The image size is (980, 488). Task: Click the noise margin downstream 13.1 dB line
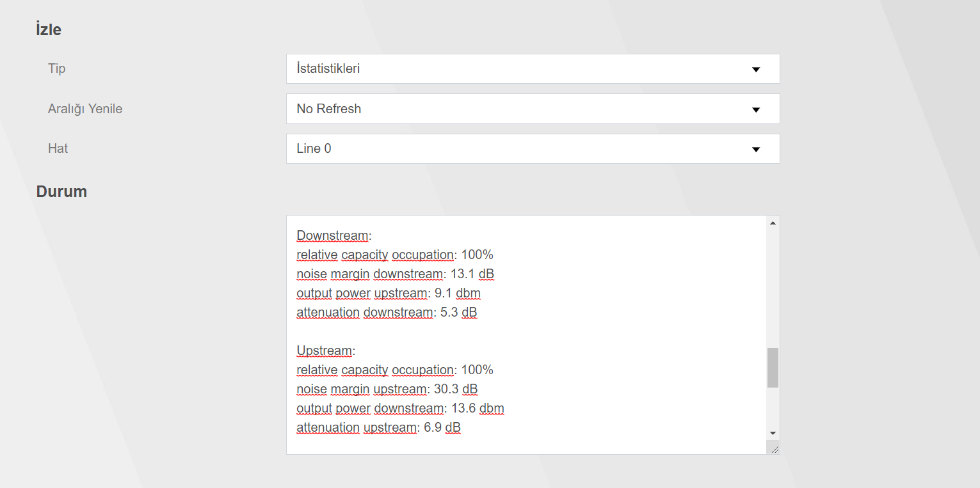point(395,274)
